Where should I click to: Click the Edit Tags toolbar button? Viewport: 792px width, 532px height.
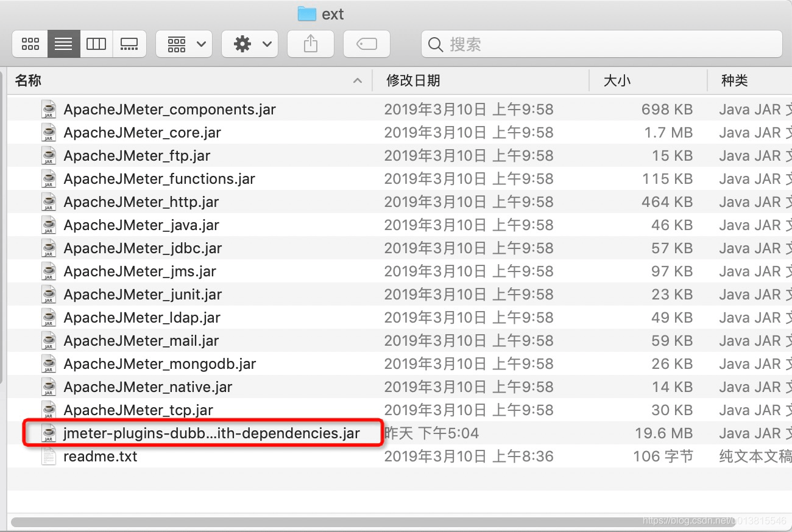pos(367,44)
